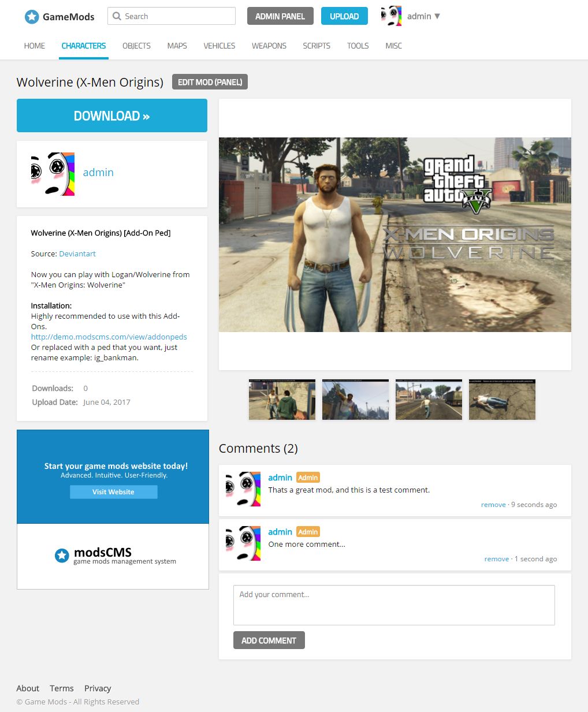Remove the 'Thats a great mod' comment
Screen dimensions: 588x712
(x=493, y=505)
